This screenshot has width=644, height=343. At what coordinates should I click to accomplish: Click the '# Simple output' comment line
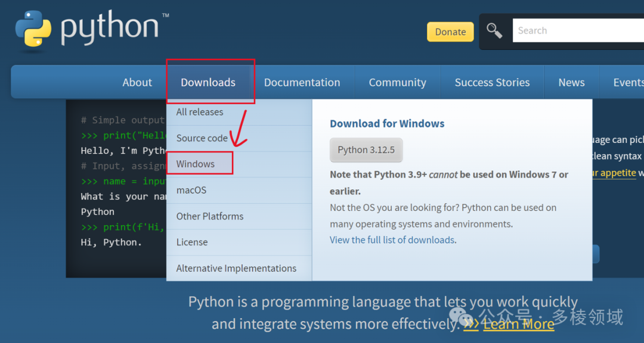123,120
